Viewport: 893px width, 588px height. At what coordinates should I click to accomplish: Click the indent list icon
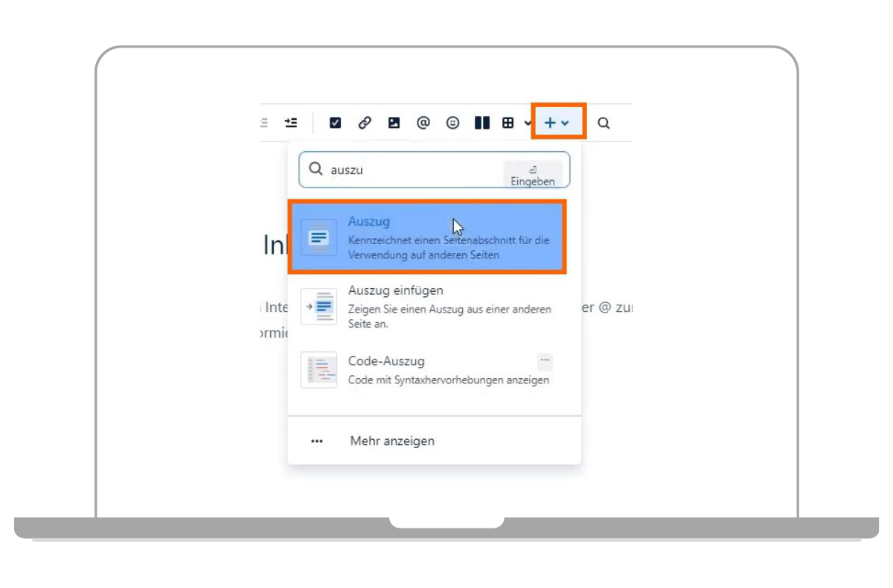(290, 123)
